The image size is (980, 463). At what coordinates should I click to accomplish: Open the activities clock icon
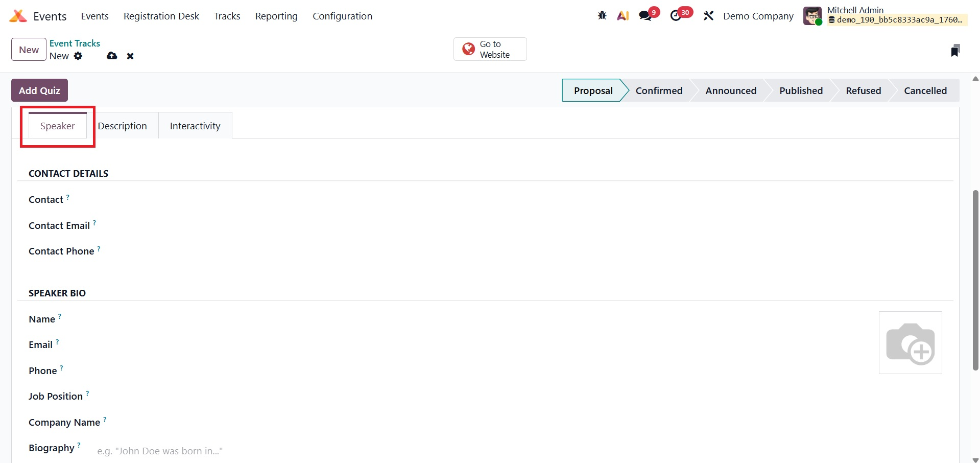click(677, 16)
